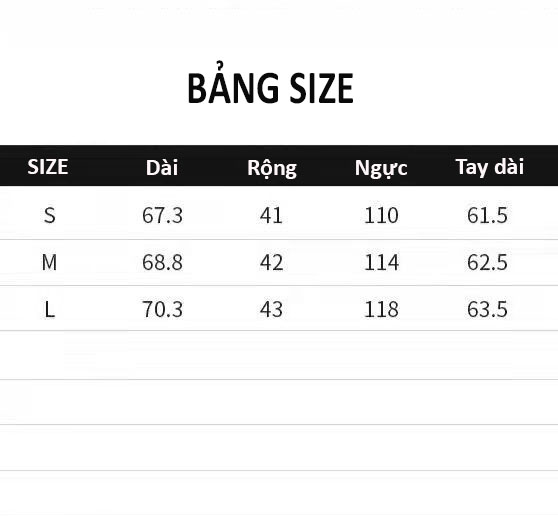Click the Ngực column header
This screenshot has width=558, height=516.
coord(381,168)
